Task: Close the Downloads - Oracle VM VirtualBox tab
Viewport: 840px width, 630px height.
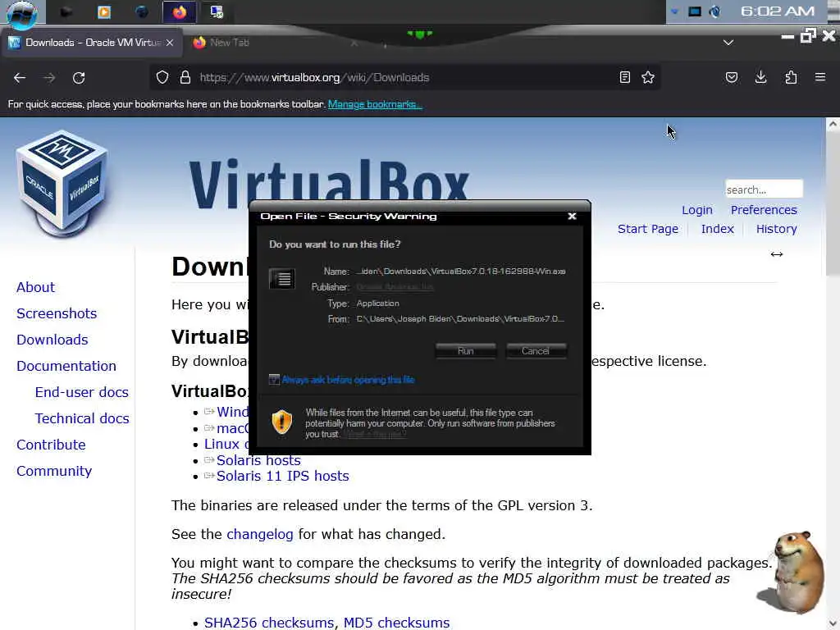Action: pyautogui.click(x=170, y=43)
